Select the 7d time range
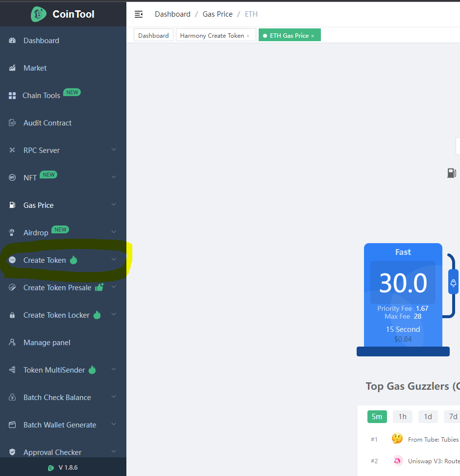This screenshot has height=476, width=460. point(452,417)
